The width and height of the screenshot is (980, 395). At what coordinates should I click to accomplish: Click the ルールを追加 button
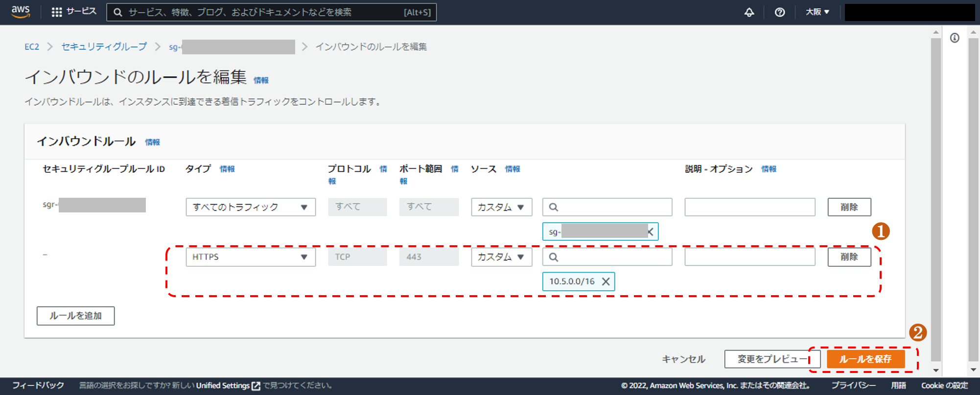[75, 316]
